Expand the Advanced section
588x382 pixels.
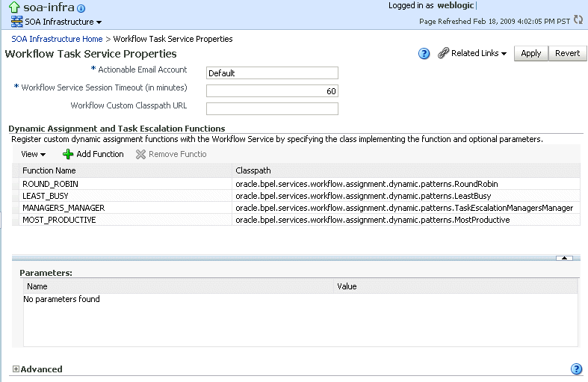16,369
